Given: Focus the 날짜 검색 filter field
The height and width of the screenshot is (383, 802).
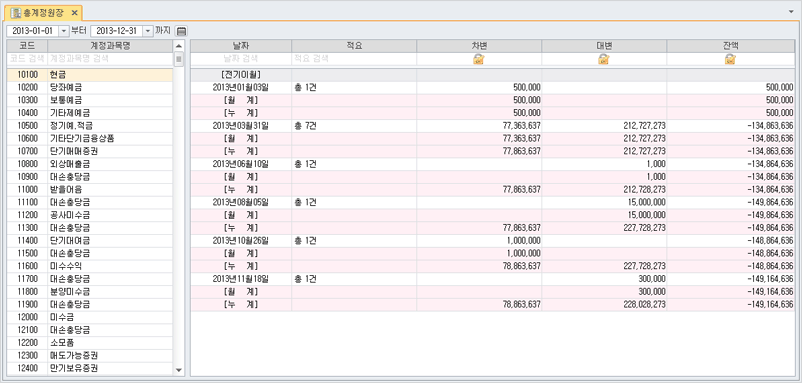Looking at the screenshot, I should tap(241, 59).
